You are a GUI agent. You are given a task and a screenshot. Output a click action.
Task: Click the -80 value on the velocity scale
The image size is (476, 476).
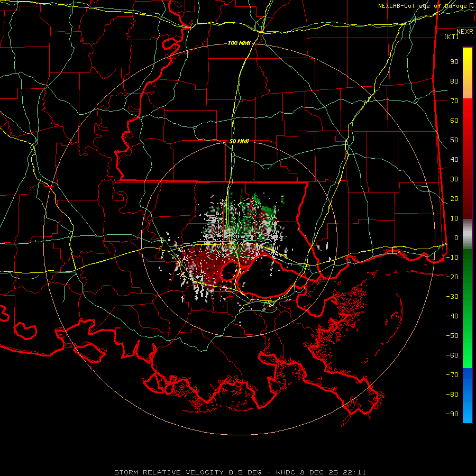click(452, 395)
